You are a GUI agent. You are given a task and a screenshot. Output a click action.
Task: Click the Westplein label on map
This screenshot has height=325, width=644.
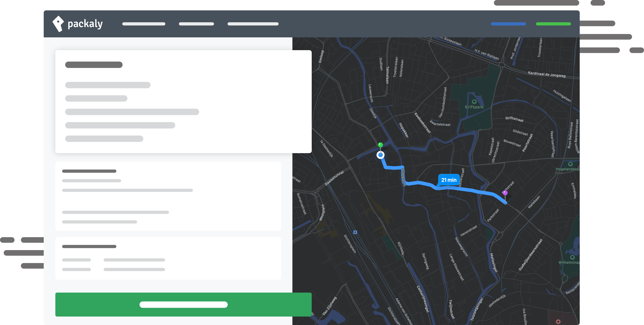click(x=322, y=212)
